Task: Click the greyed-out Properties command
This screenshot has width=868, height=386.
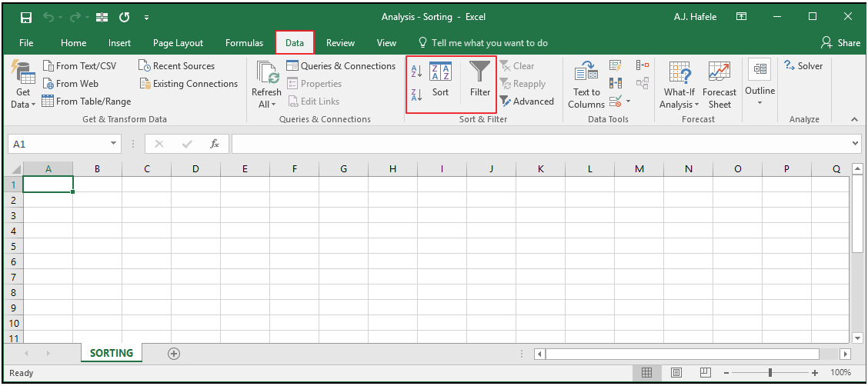Action: click(315, 84)
